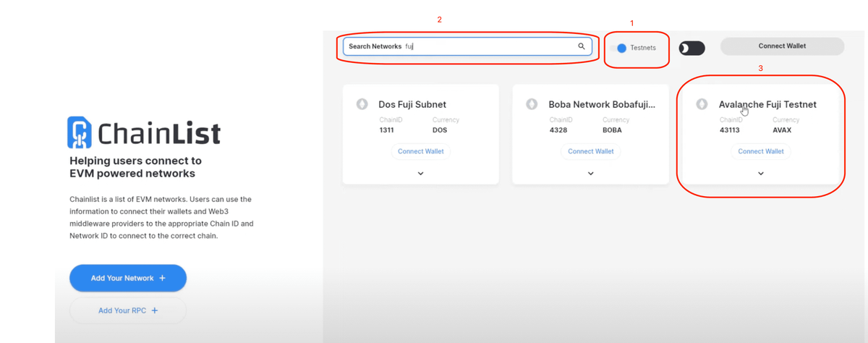Click the Add Your RPC button
Image resolution: width=868 pixels, height=343 pixels.
click(x=128, y=310)
